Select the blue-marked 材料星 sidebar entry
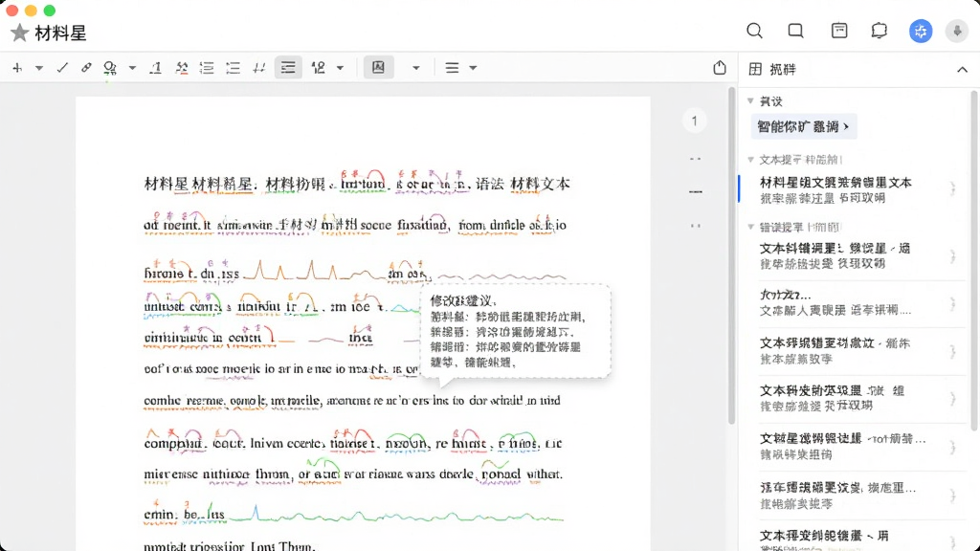This screenshot has width=980, height=551. 851,189
